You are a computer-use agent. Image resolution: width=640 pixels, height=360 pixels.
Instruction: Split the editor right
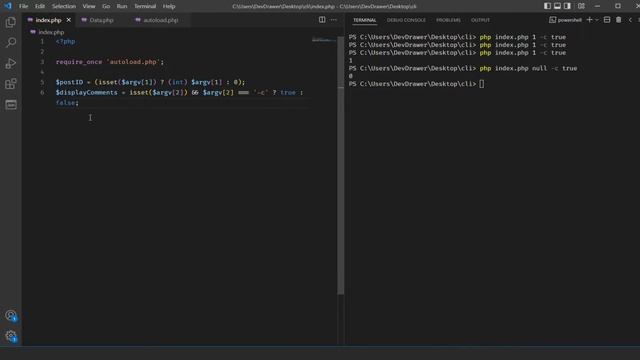click(322, 20)
